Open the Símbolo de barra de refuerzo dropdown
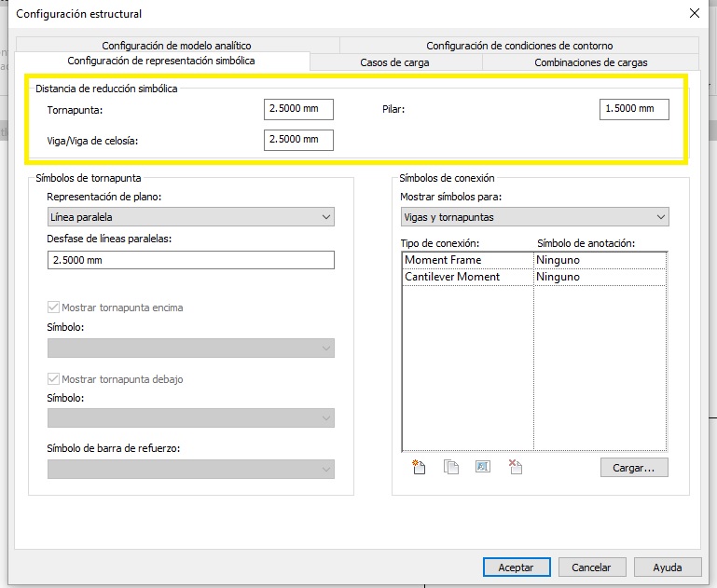Viewport: 717px width, 588px height. click(x=190, y=469)
